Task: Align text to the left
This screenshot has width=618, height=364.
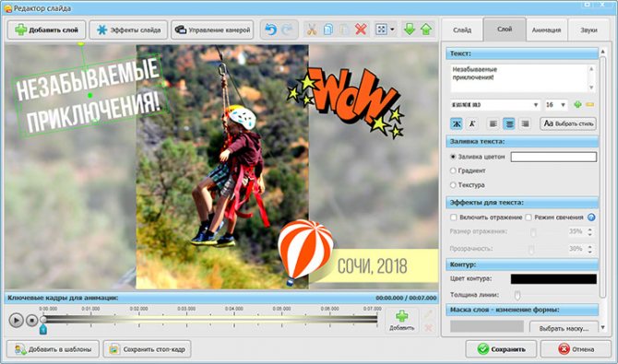Action: [493, 123]
